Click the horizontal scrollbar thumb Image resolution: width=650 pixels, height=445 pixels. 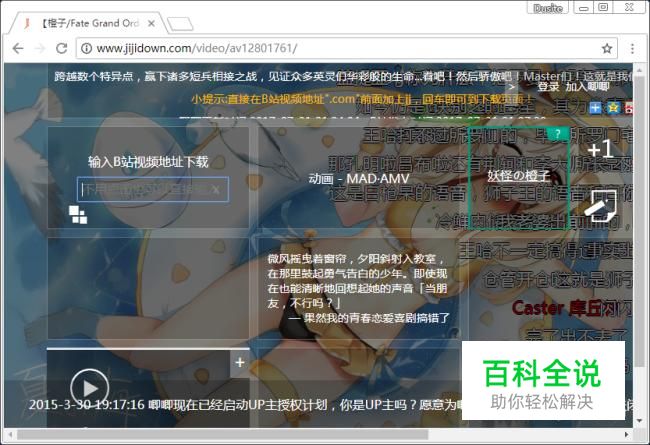tap(222, 435)
